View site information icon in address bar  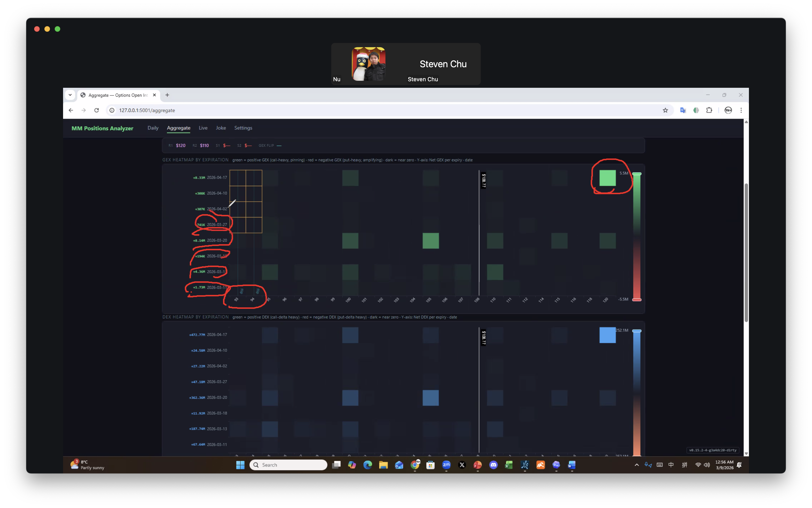[x=112, y=110]
